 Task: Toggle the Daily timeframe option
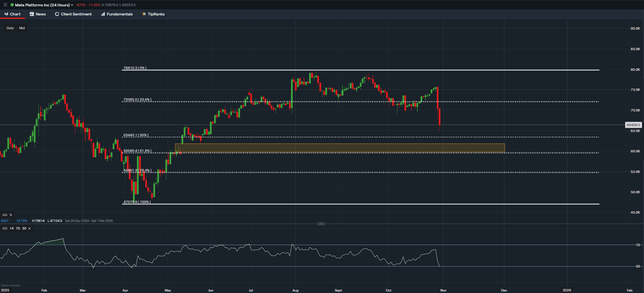[10, 28]
